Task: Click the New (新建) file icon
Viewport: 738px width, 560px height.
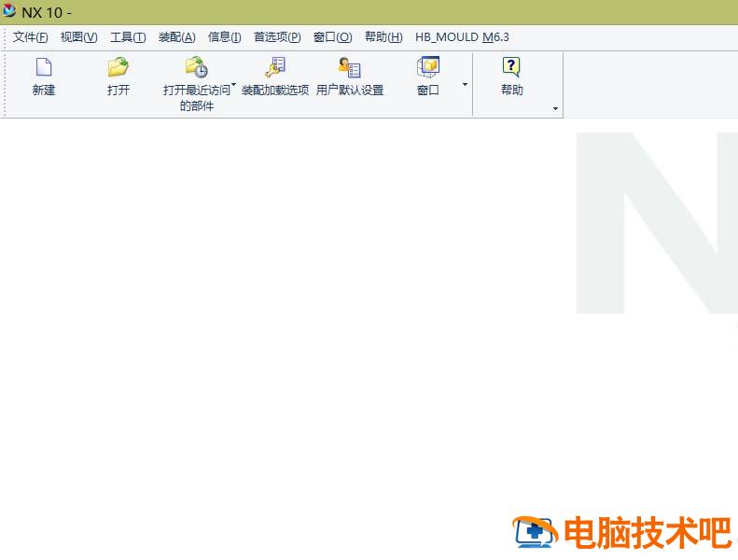Action: [x=44, y=67]
